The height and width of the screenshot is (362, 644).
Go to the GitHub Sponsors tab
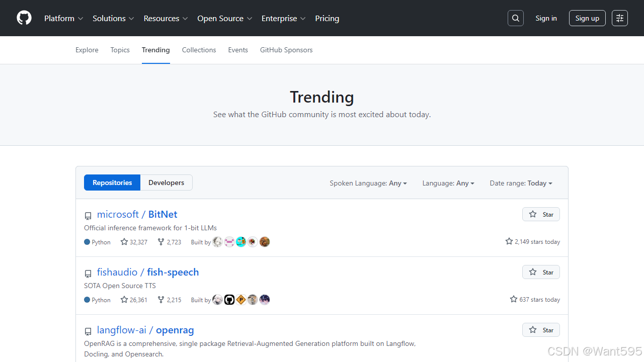pos(286,50)
